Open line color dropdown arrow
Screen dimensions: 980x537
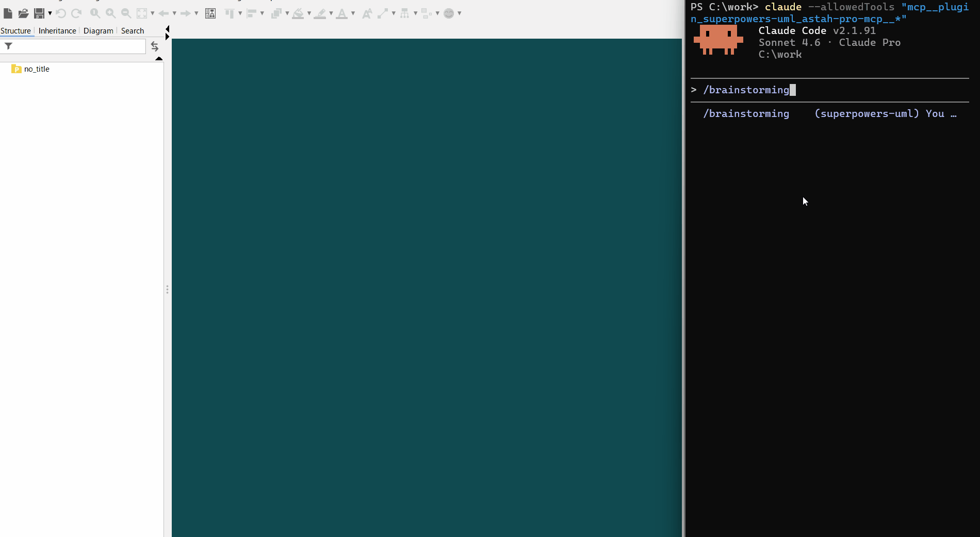331,13
